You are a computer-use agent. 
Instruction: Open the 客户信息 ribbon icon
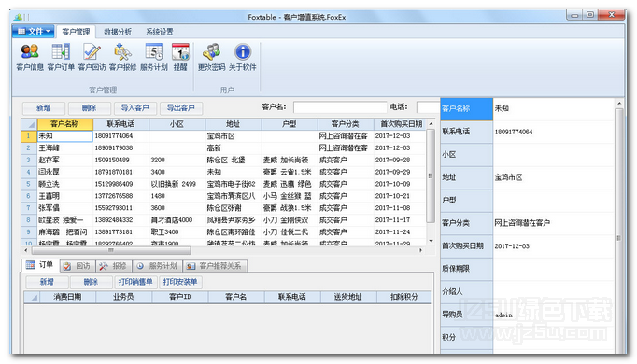point(30,57)
